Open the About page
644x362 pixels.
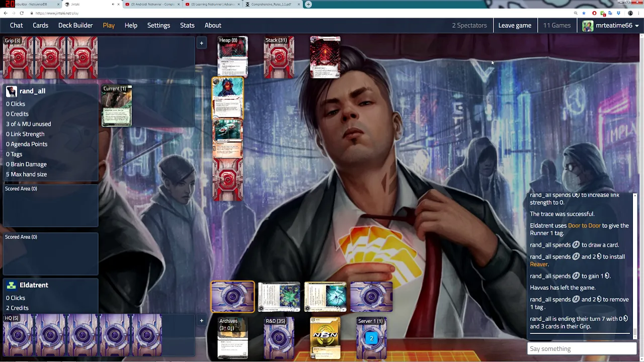pyautogui.click(x=213, y=25)
